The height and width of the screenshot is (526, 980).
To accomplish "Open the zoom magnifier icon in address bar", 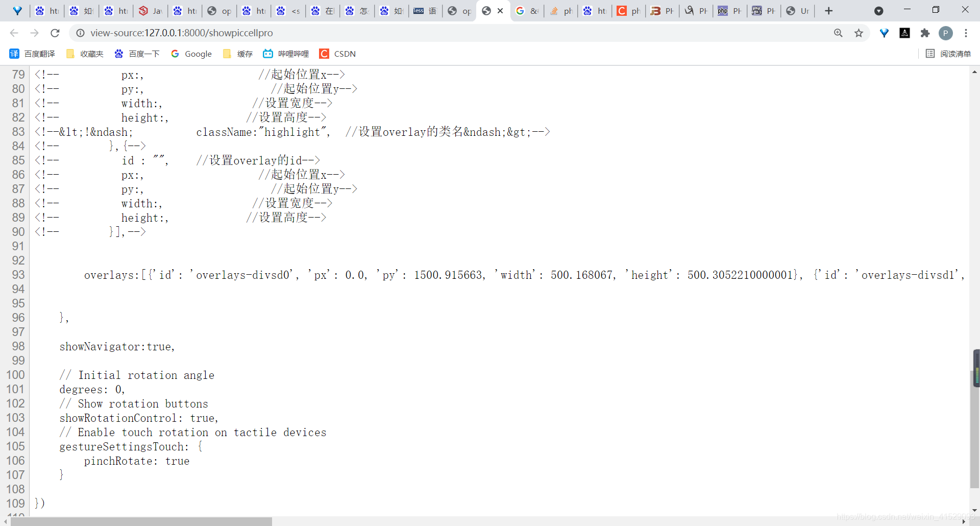I will pos(838,33).
